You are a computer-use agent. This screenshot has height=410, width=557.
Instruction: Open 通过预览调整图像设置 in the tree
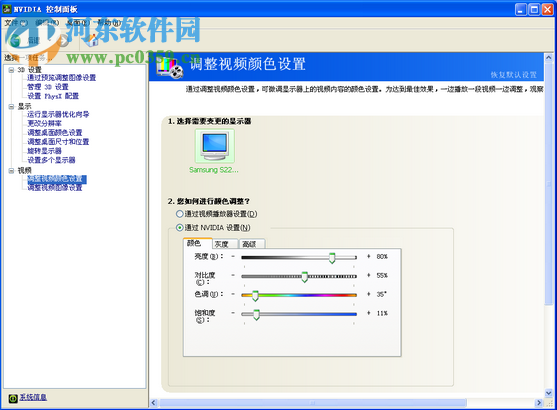coord(61,77)
